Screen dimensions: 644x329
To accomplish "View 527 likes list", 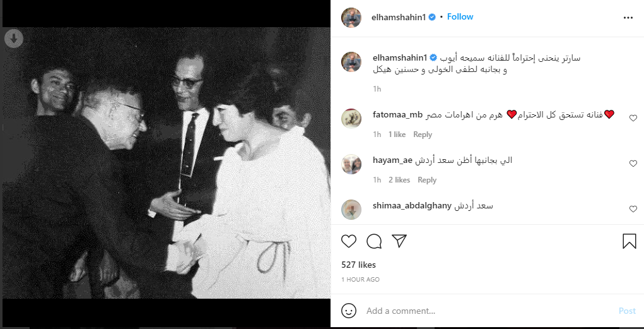I will coord(358,265).
